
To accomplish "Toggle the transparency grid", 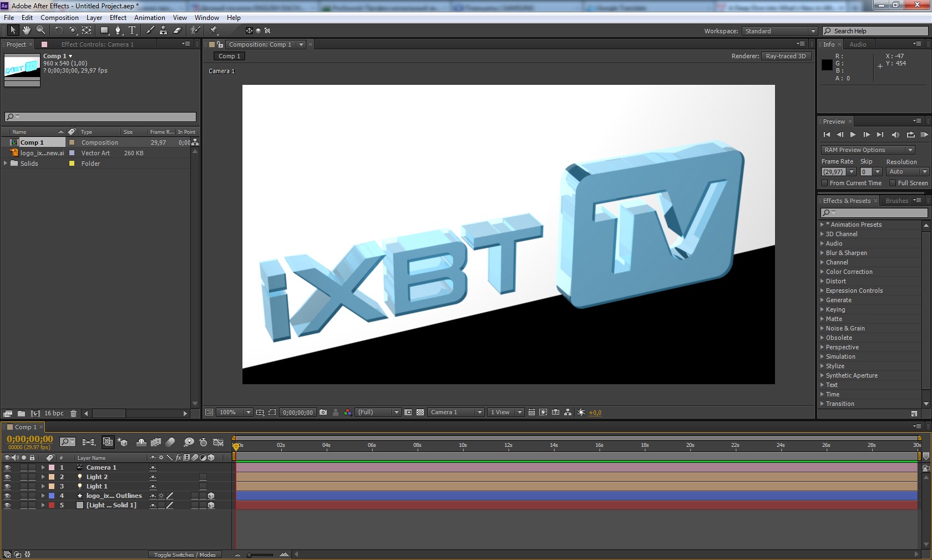I will coord(421,413).
